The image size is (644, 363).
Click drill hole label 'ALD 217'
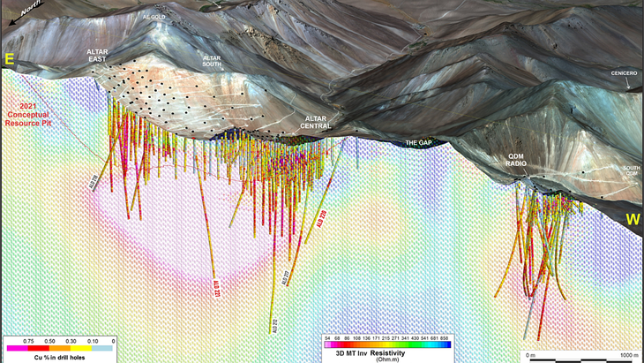point(286,277)
